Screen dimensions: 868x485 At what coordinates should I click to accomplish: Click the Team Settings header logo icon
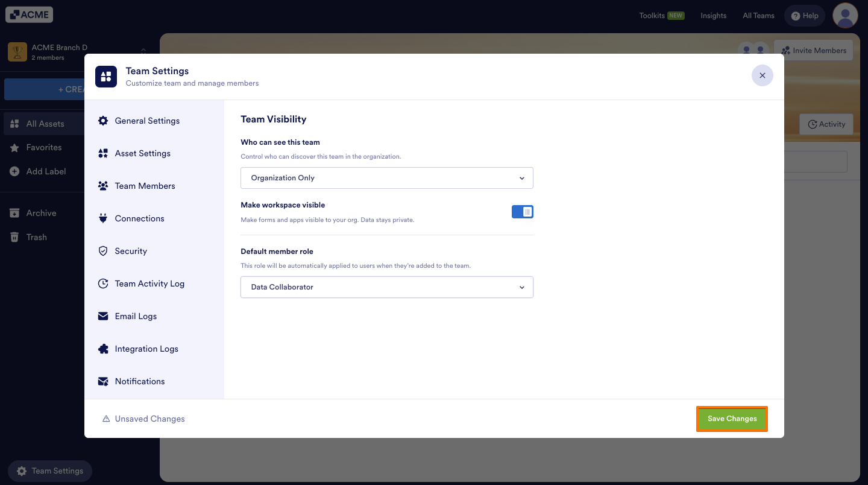[106, 77]
